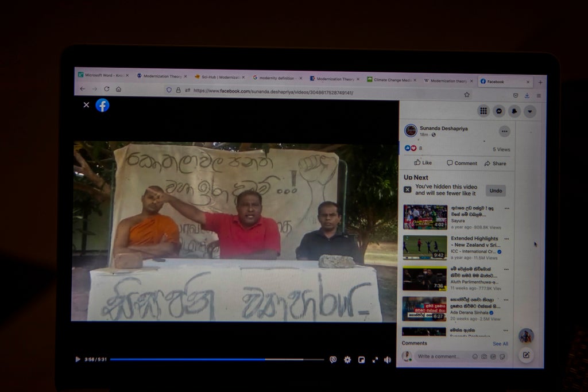588x392 pixels.
Task: Open the Facebook menu grid icon
Action: tap(483, 111)
